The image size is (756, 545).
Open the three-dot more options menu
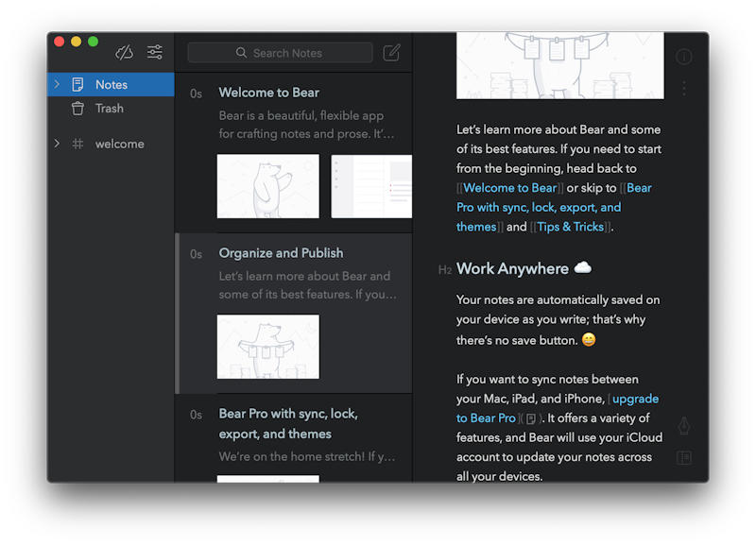[683, 88]
